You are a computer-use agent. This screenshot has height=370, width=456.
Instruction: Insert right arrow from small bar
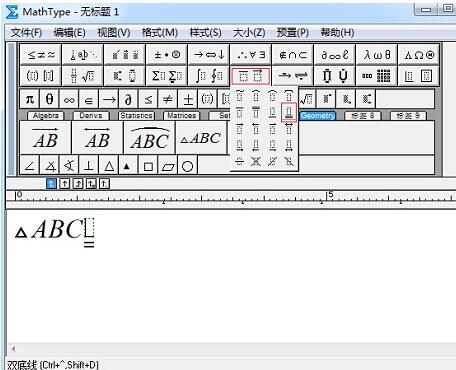(108, 99)
